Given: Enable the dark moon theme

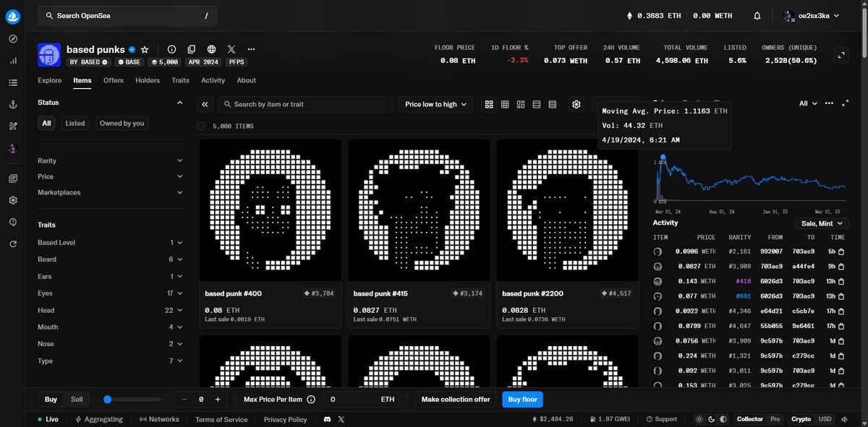Looking at the screenshot, I should point(711,419).
